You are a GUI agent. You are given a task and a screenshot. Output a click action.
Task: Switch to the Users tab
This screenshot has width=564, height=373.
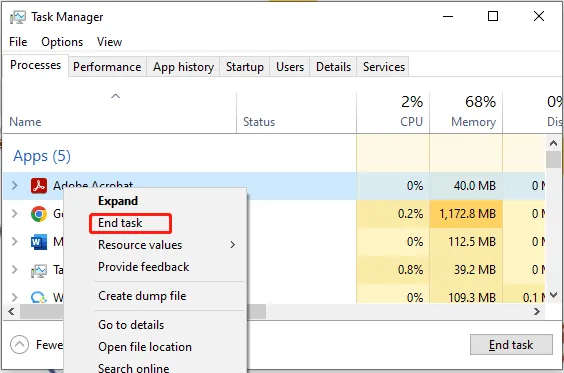(x=290, y=67)
